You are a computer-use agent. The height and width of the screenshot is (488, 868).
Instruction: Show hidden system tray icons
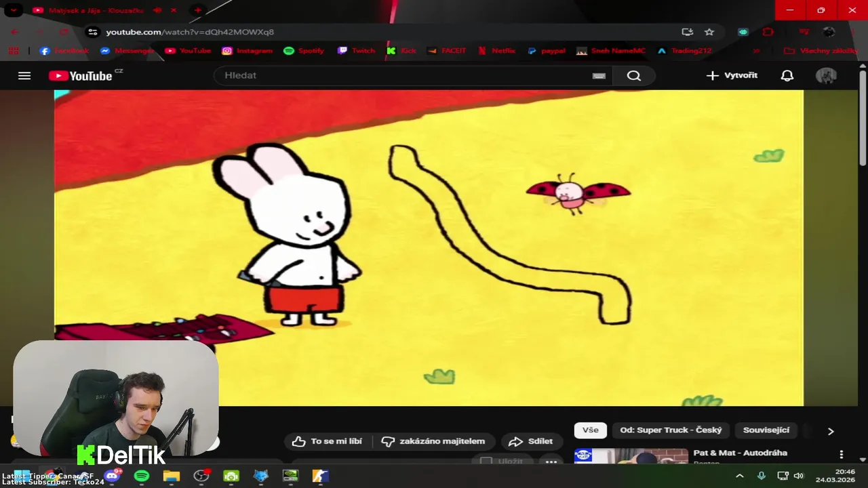(x=739, y=476)
